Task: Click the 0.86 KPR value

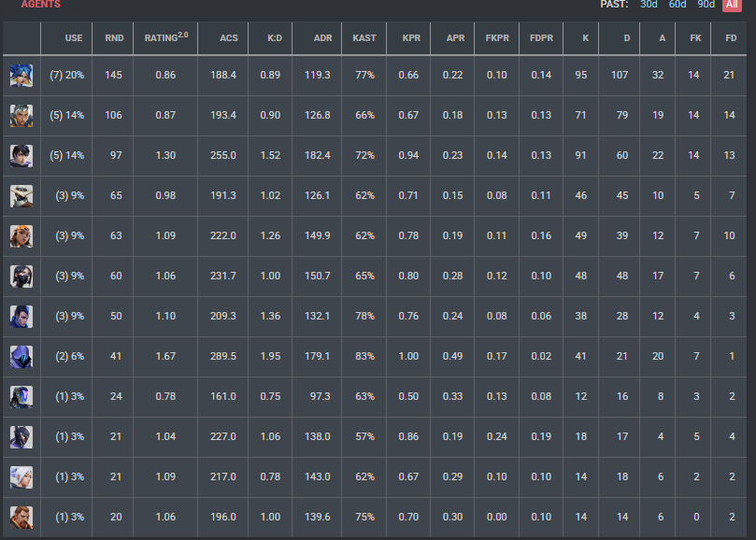Action: point(408,436)
